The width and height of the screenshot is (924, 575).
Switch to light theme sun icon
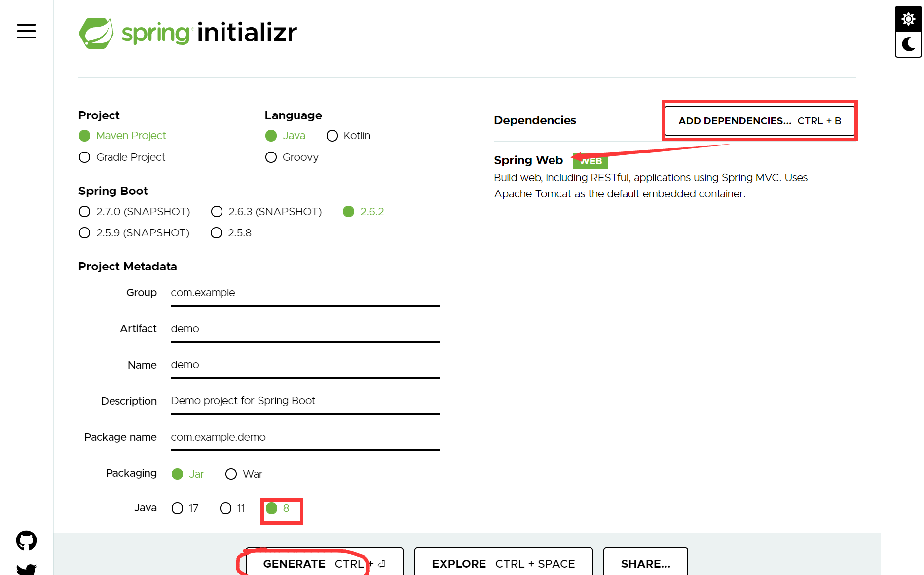coord(908,19)
